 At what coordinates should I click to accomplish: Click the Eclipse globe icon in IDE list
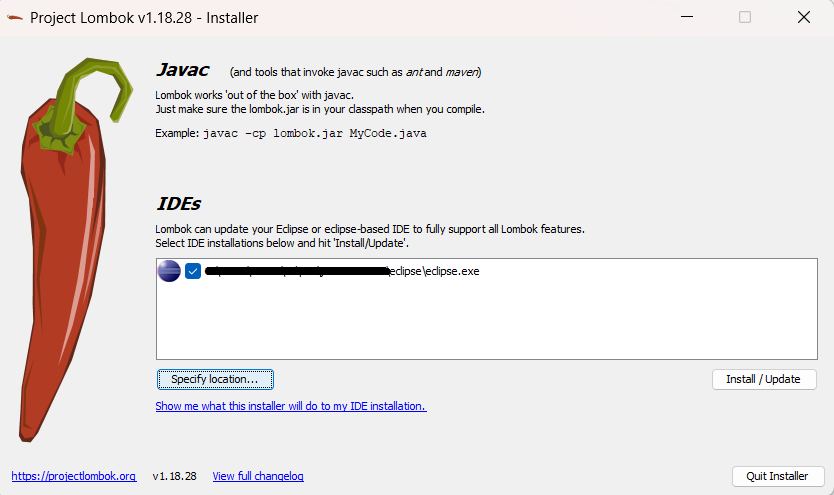[x=169, y=271]
